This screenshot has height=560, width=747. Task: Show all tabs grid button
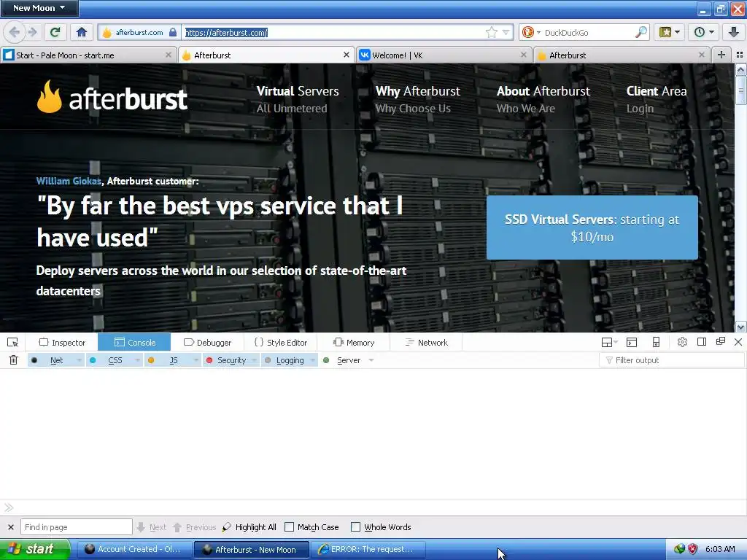tap(740, 55)
